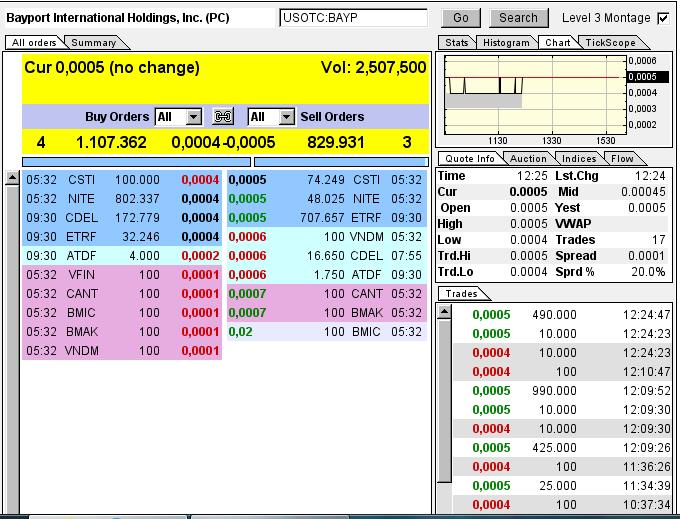Click the price chart area

pyautogui.click(x=535, y=95)
